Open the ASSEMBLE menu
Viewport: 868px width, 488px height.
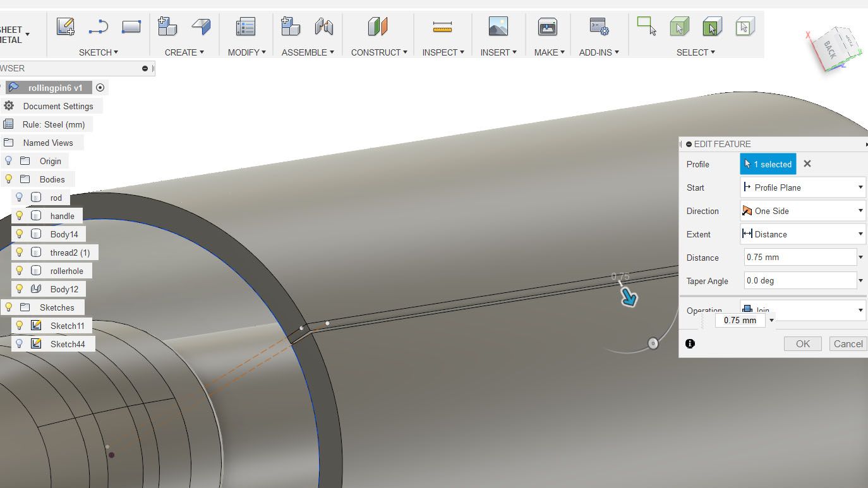(x=308, y=52)
